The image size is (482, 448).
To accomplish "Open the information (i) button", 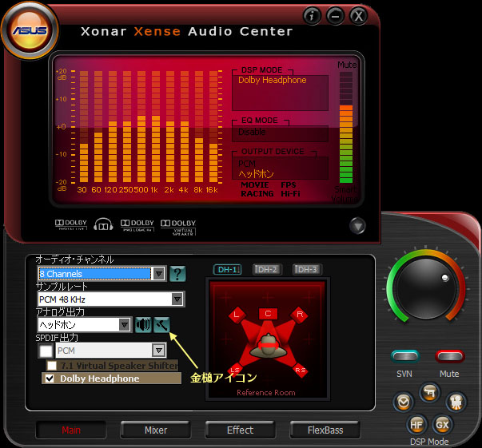I will pyautogui.click(x=312, y=15).
